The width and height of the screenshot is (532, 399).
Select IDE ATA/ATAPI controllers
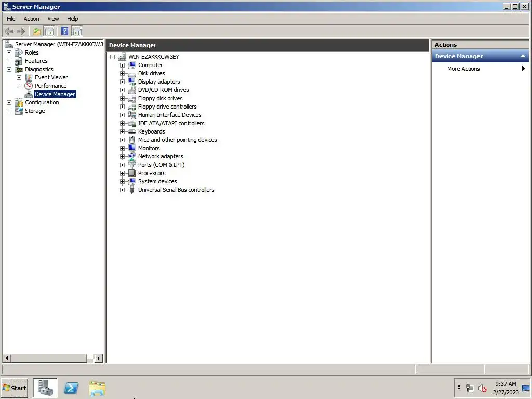click(171, 124)
